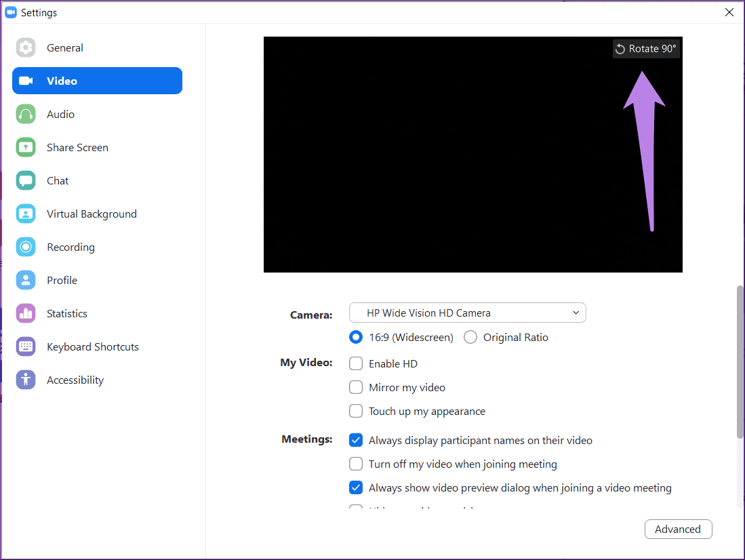
Task: Select the Video settings tab
Action: [x=98, y=81]
